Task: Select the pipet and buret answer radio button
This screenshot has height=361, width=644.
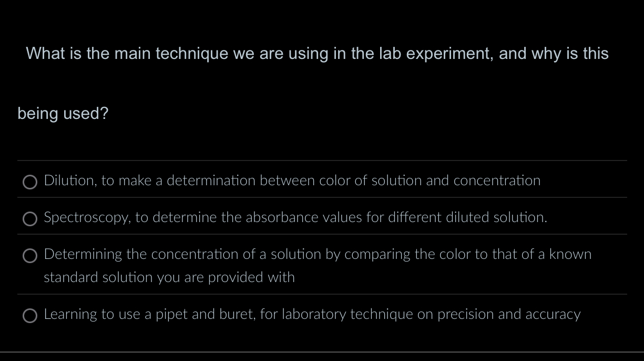Action: tap(30, 316)
